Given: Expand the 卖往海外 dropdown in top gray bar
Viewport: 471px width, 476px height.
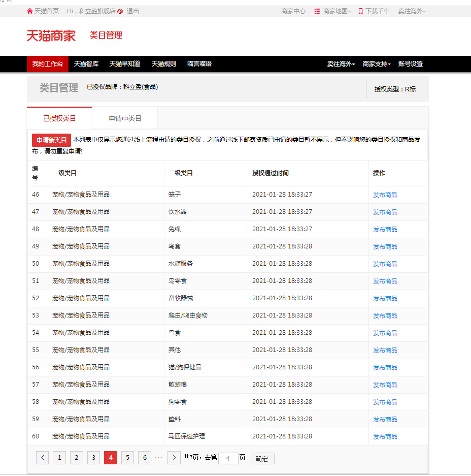Looking at the screenshot, I should [412, 11].
